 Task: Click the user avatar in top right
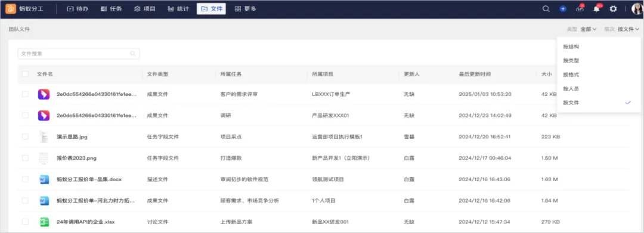(x=637, y=8)
